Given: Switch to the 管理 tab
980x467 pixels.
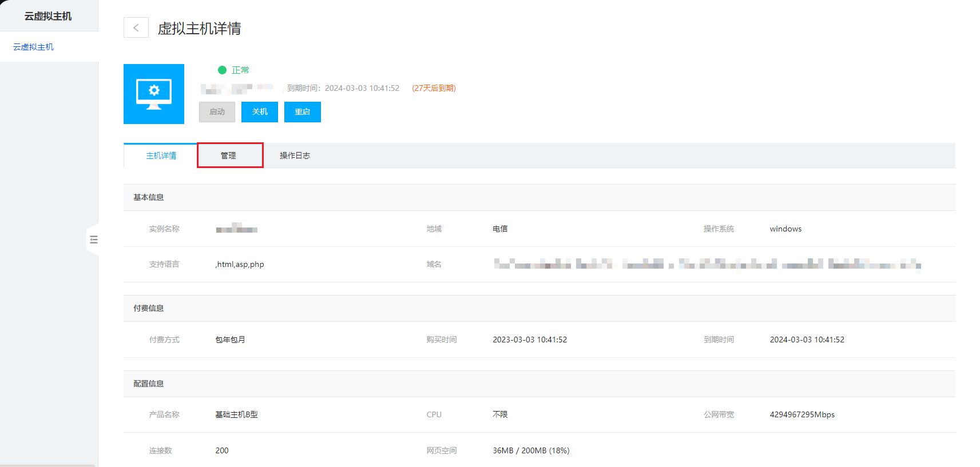Looking at the screenshot, I should [229, 155].
